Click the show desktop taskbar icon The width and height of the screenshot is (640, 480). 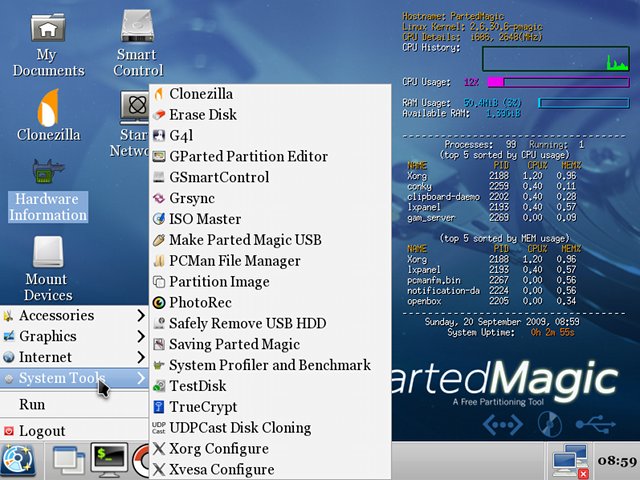[69, 462]
